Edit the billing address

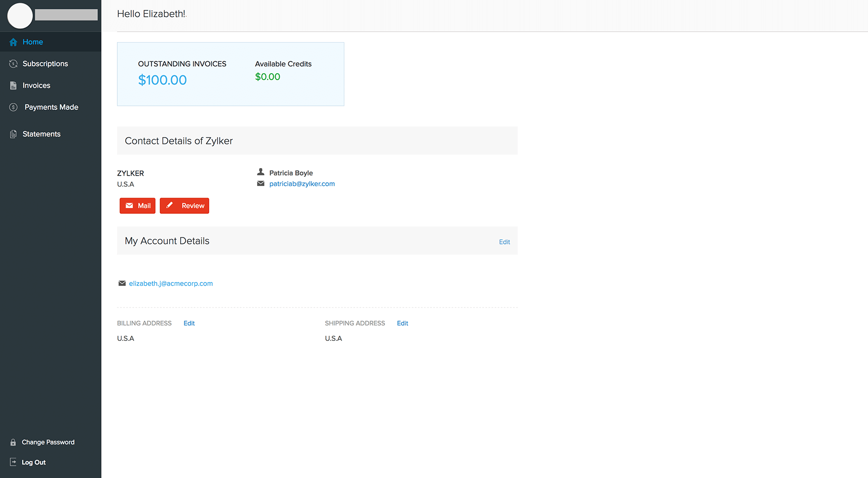click(189, 323)
